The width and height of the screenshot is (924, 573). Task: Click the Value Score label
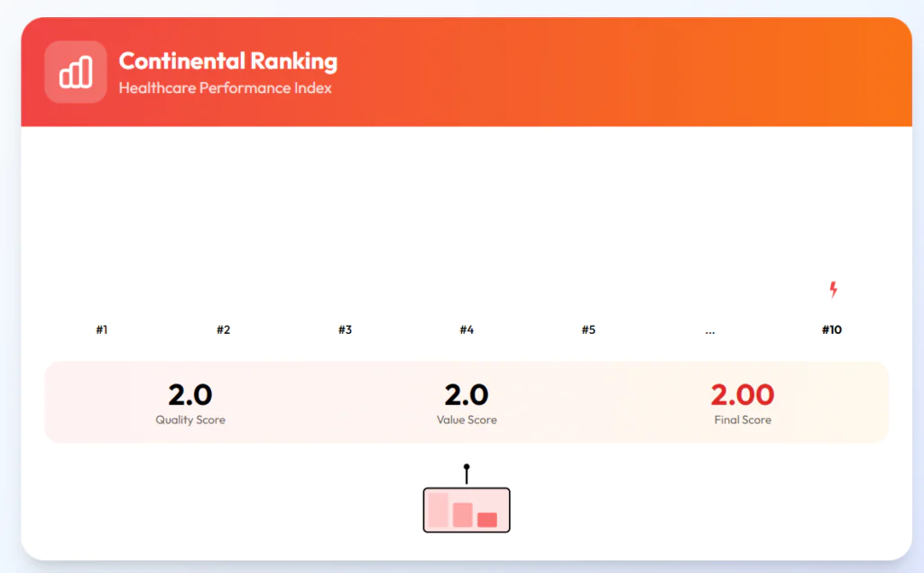click(x=467, y=420)
